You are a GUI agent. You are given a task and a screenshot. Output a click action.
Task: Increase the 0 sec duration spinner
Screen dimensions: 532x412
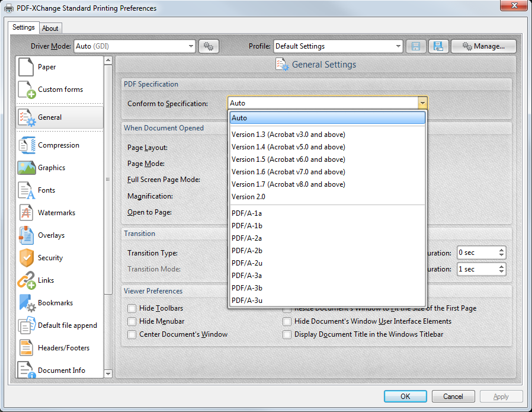(x=501, y=250)
